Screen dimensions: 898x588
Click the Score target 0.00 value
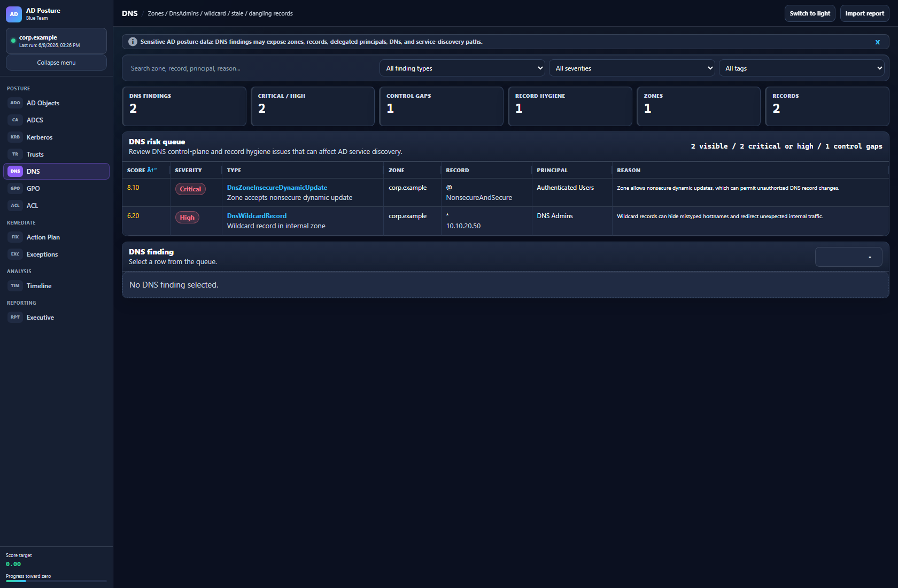(x=13, y=564)
